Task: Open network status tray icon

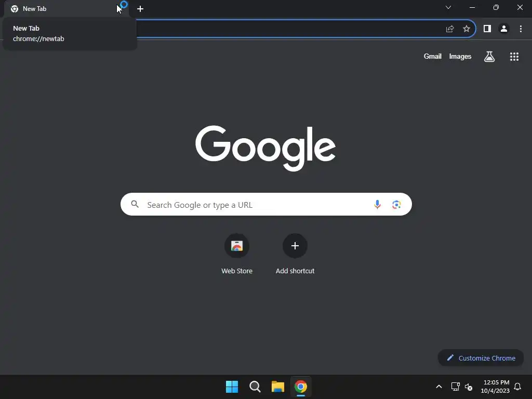Action: click(455, 387)
